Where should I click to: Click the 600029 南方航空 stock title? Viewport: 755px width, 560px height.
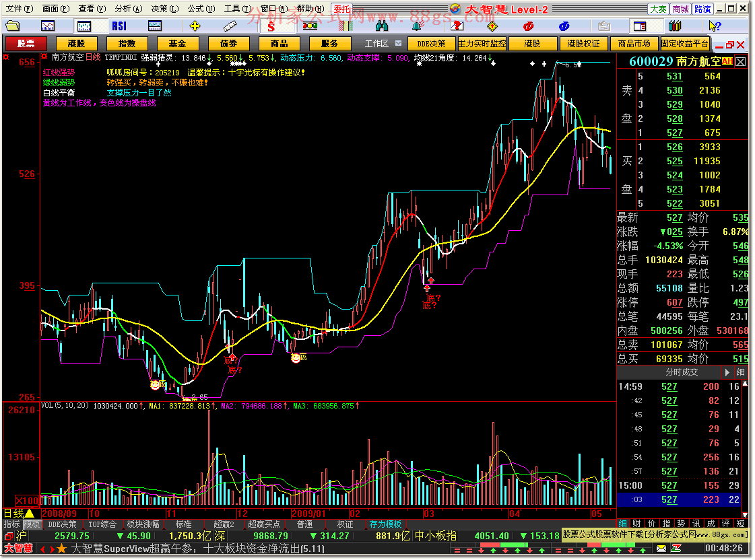pyautogui.click(x=675, y=61)
